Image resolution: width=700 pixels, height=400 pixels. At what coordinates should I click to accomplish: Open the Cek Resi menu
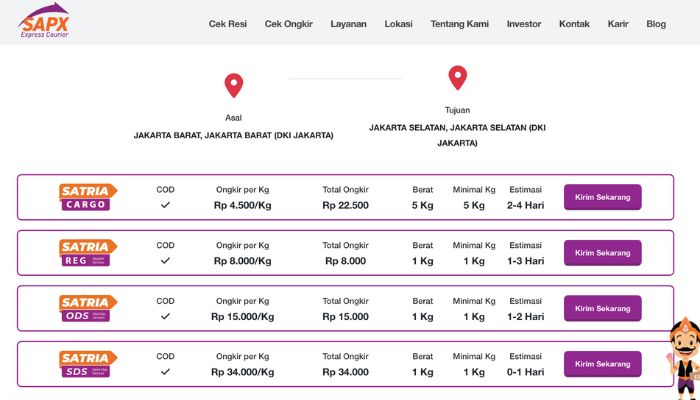click(228, 24)
